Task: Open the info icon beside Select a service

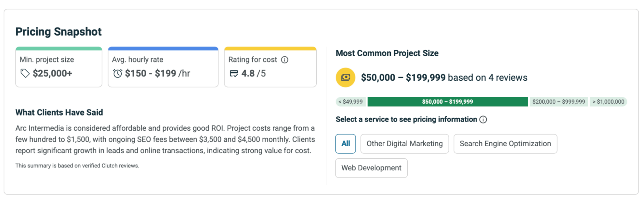Action: [x=483, y=119]
